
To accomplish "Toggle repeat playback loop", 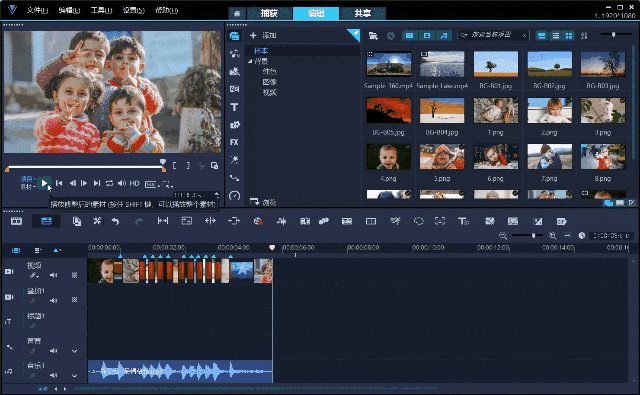I will tap(109, 183).
